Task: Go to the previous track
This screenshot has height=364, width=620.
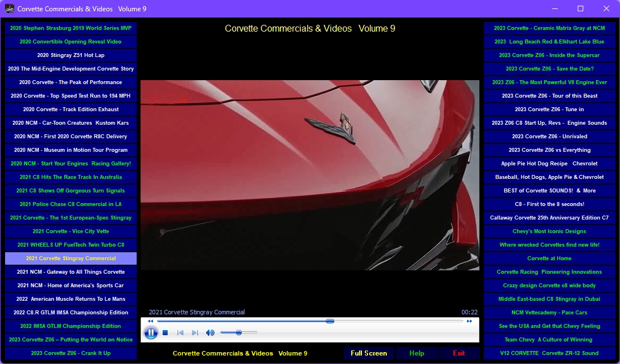Action: pyautogui.click(x=180, y=333)
